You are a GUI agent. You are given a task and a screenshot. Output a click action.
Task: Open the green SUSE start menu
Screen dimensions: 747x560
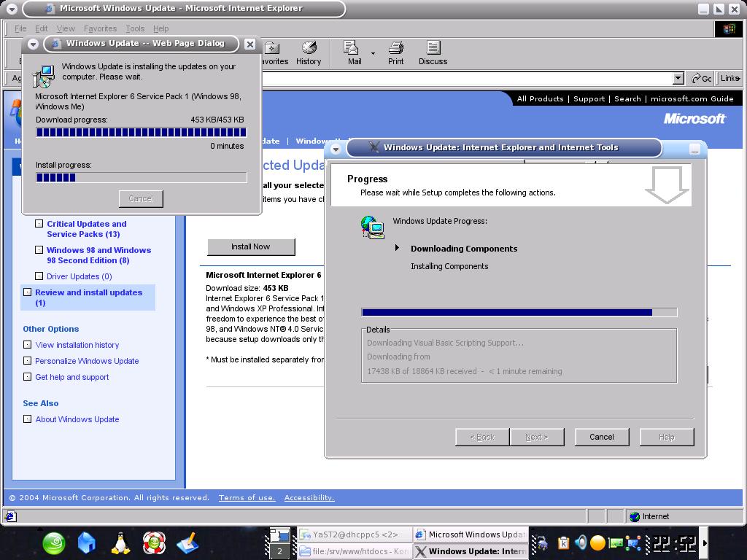coord(54,542)
